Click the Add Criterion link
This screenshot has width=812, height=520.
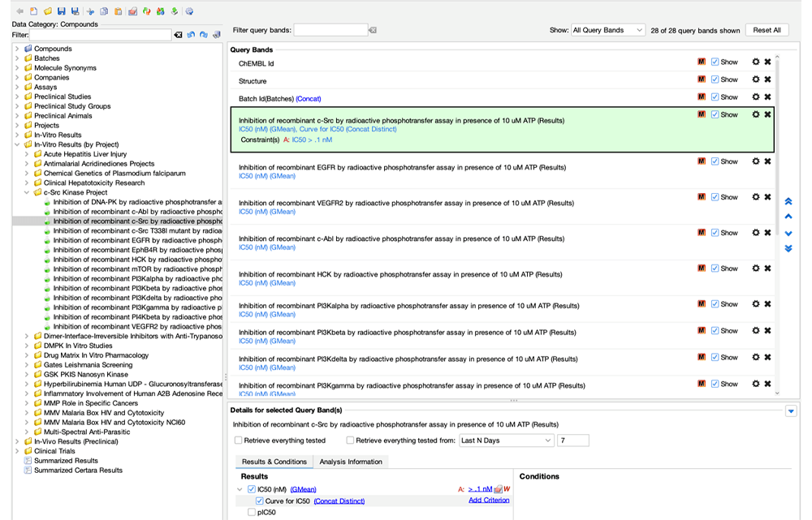pos(489,501)
